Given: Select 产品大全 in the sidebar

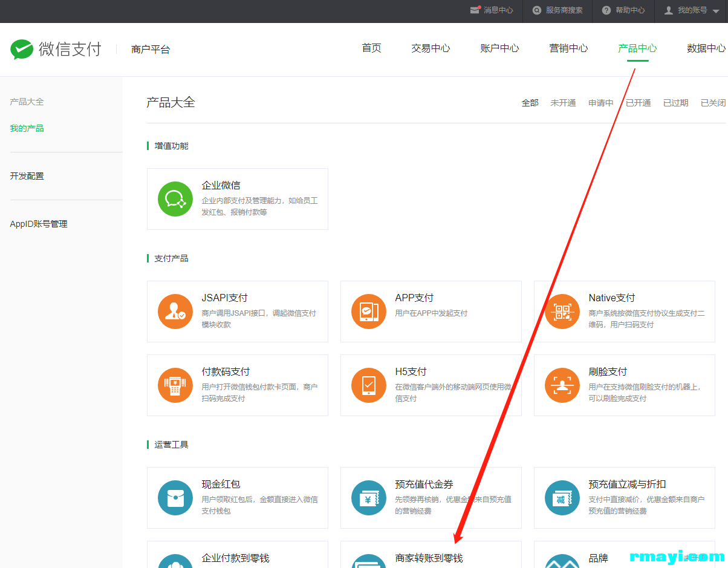Looking at the screenshot, I should coord(27,102).
